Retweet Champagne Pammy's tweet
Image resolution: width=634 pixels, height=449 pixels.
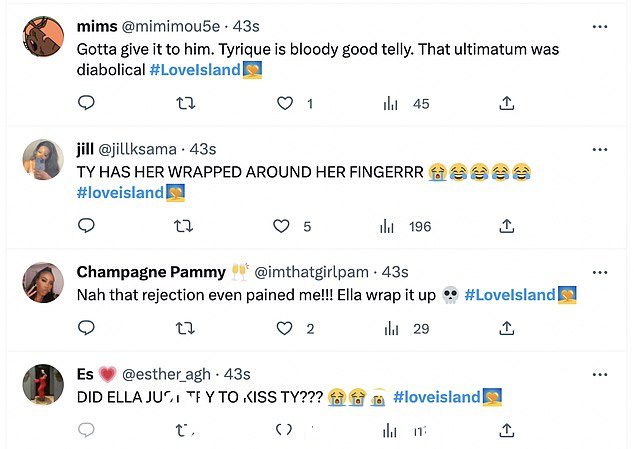tap(186, 328)
